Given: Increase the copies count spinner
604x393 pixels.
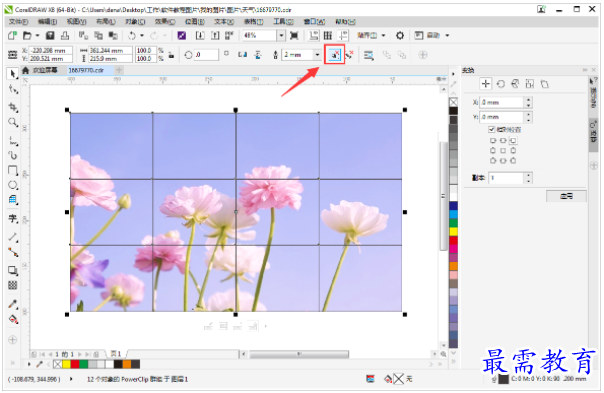Looking at the screenshot, I should coord(528,175).
